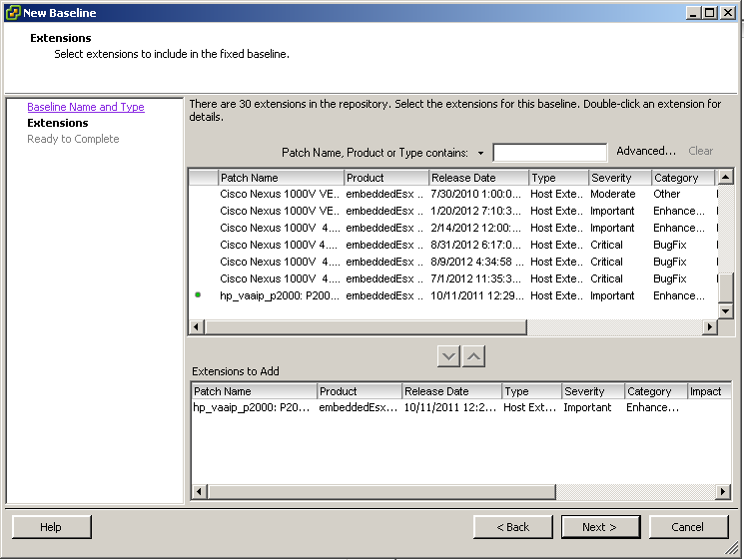Sort Extensions to Add by Type
Screen dimensions: 744x560
point(532,391)
